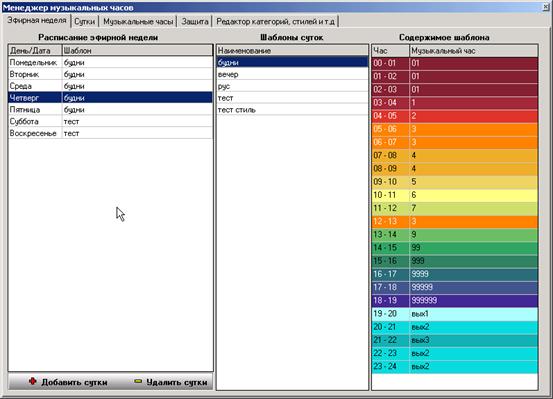Click the Музыкальный час column header
This screenshot has width=553, height=399.
tap(474, 50)
